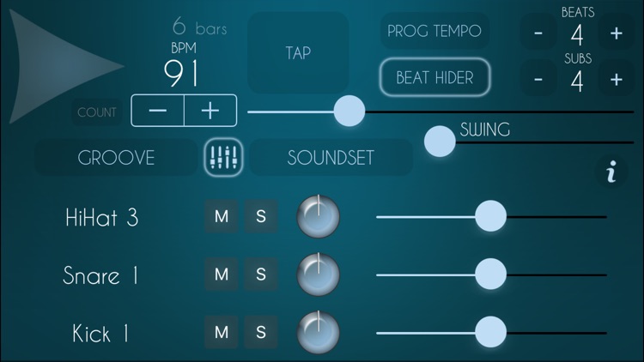
Task: Select the Kick 1 track label
Action: tap(100, 334)
